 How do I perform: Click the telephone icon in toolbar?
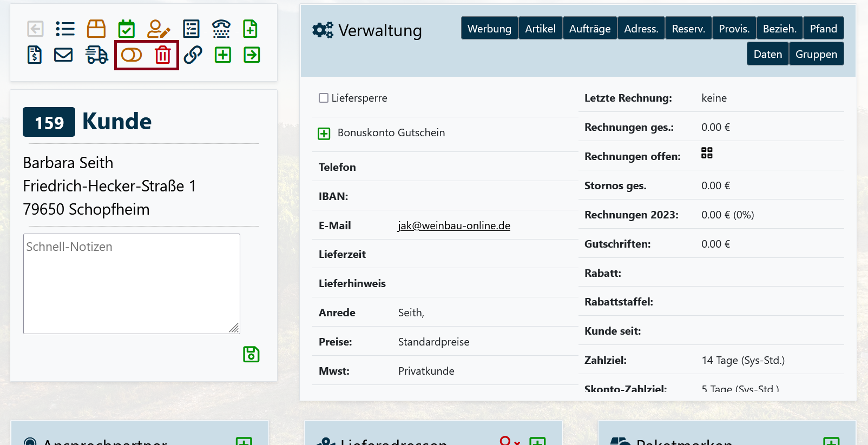pyautogui.click(x=221, y=29)
